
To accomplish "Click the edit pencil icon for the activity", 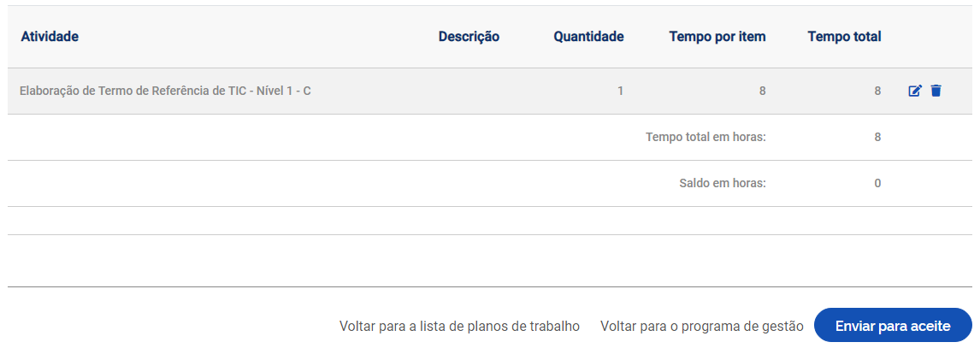I will [915, 91].
